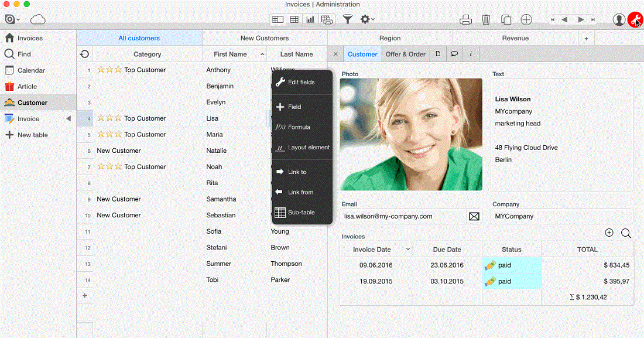Duplicate record with copy icon
This screenshot has width=644, height=338.
pos(506,19)
